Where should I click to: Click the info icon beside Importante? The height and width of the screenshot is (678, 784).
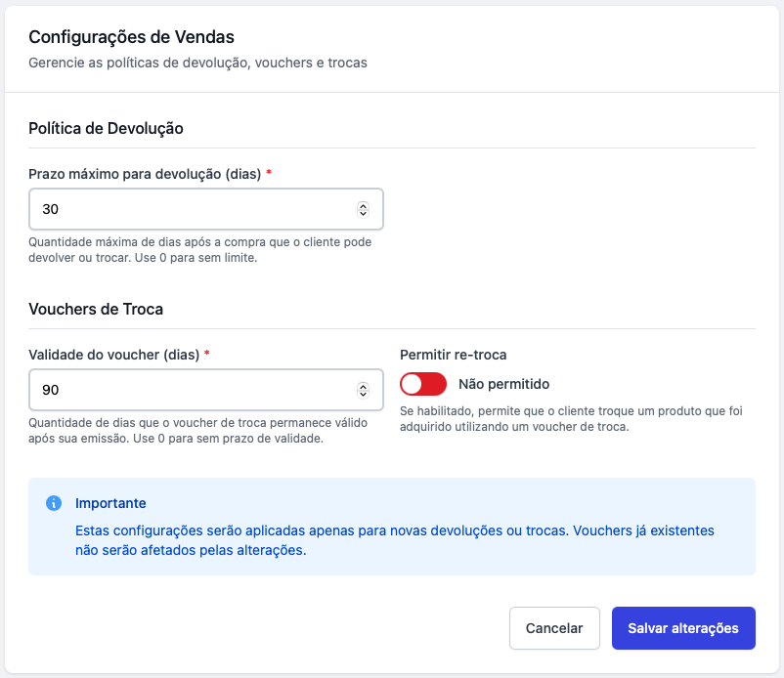click(x=54, y=503)
